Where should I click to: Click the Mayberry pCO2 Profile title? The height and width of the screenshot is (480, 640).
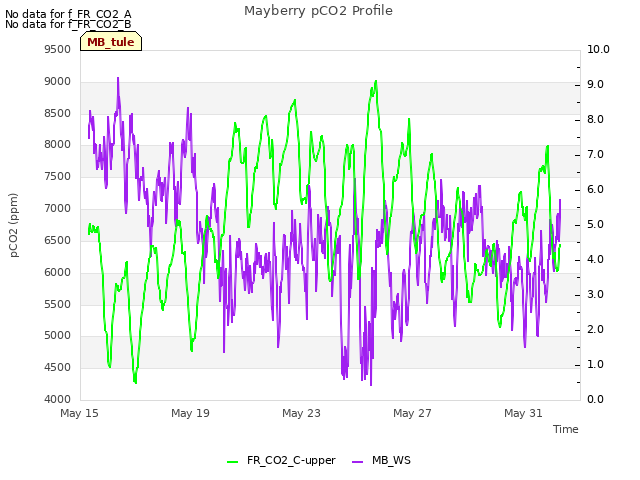click(318, 11)
